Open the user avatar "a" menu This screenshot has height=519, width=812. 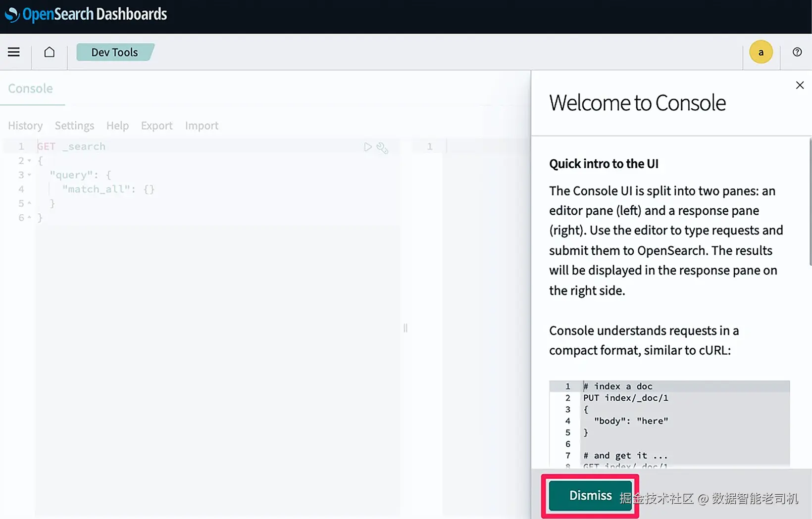point(761,52)
